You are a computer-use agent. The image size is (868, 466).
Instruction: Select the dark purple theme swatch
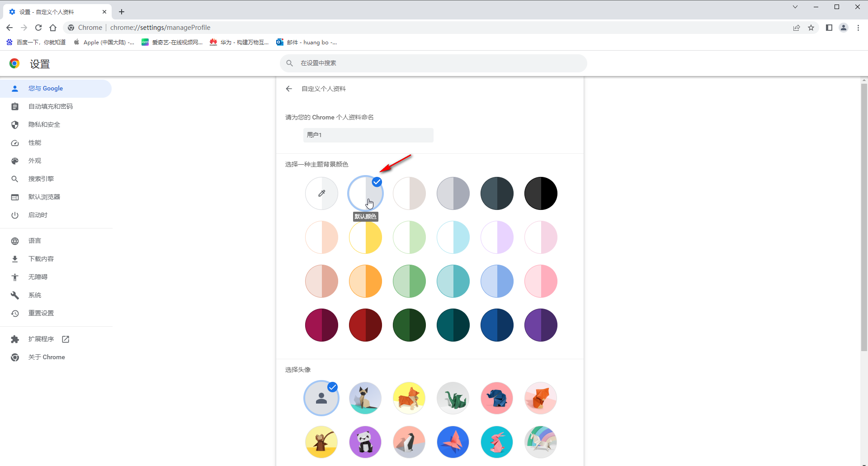[x=541, y=325]
